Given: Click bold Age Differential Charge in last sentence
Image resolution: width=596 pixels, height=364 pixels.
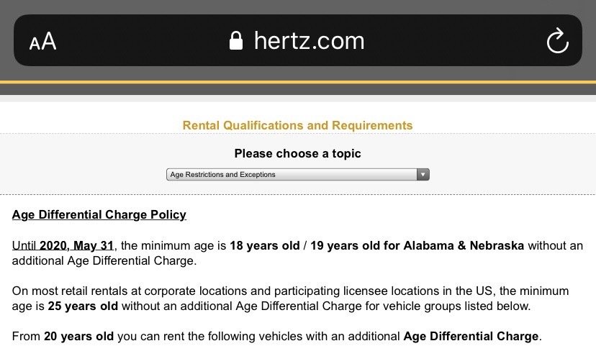Looking at the screenshot, I should 471,336.
